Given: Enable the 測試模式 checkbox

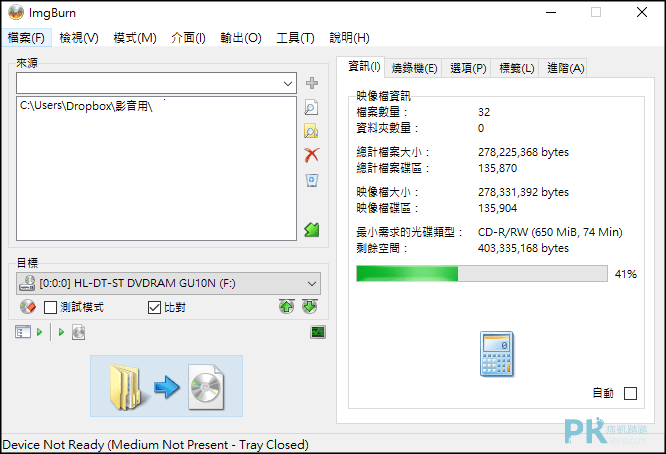Looking at the screenshot, I should (50, 307).
